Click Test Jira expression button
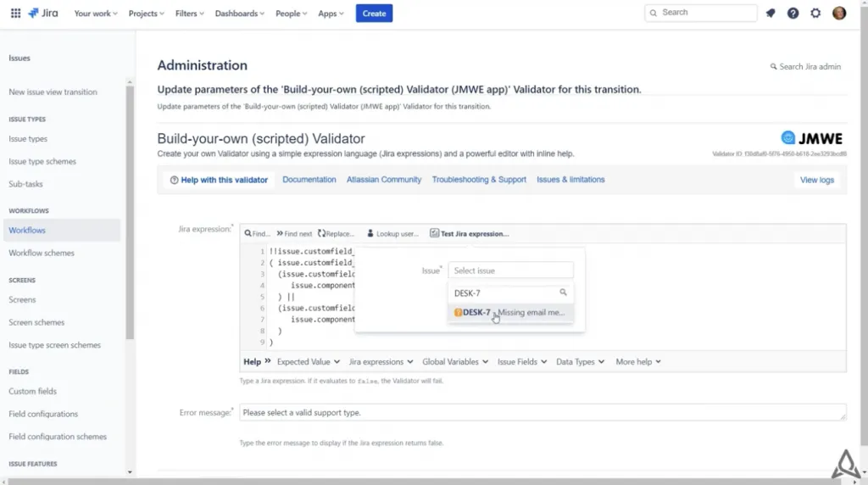The height and width of the screenshot is (485, 868). (x=470, y=234)
